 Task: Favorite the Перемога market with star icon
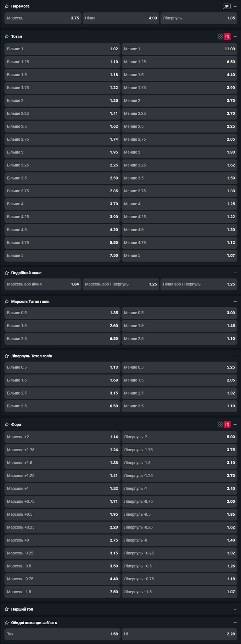[x=7, y=6]
